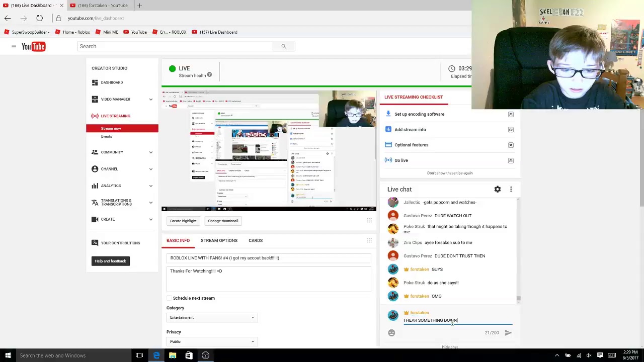Select Stream now menu item

tap(122, 128)
